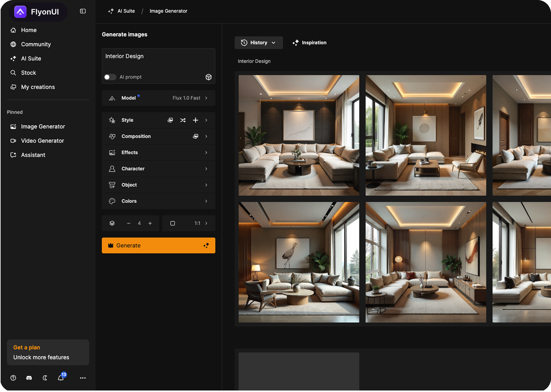Expand the Character row
The image size is (551, 392).
coord(158,169)
